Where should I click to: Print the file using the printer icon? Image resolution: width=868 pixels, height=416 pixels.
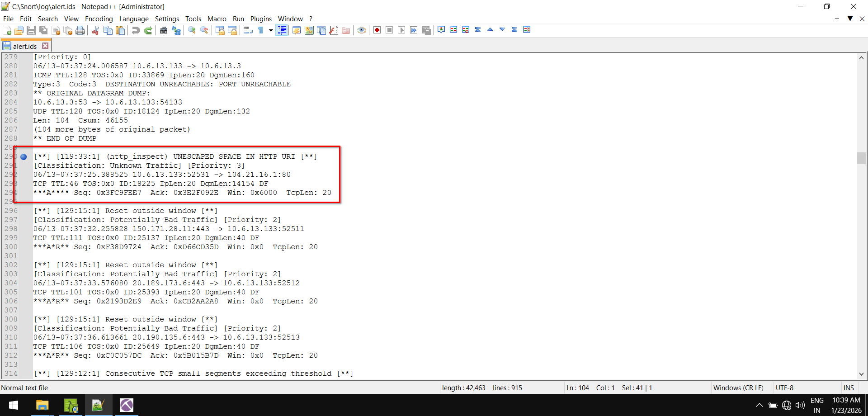coord(81,30)
